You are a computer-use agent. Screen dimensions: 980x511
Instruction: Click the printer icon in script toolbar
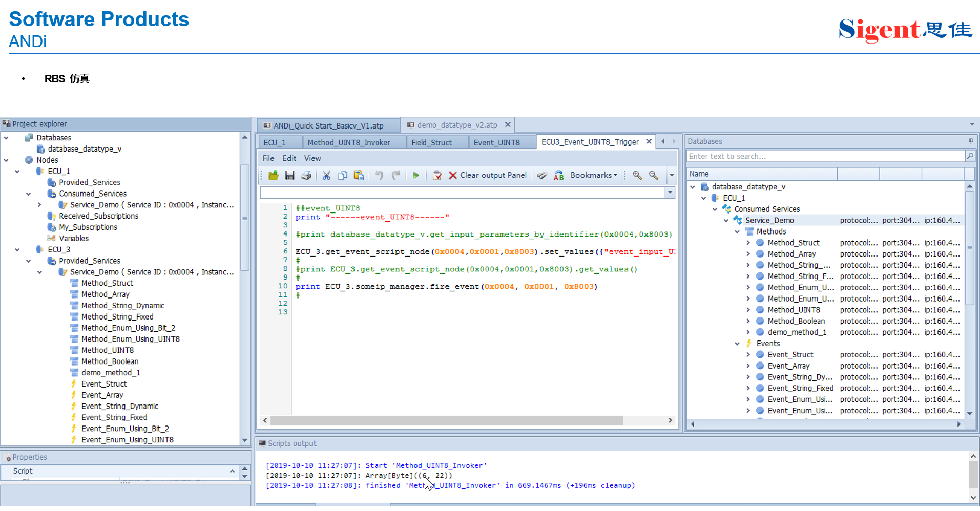coord(306,175)
